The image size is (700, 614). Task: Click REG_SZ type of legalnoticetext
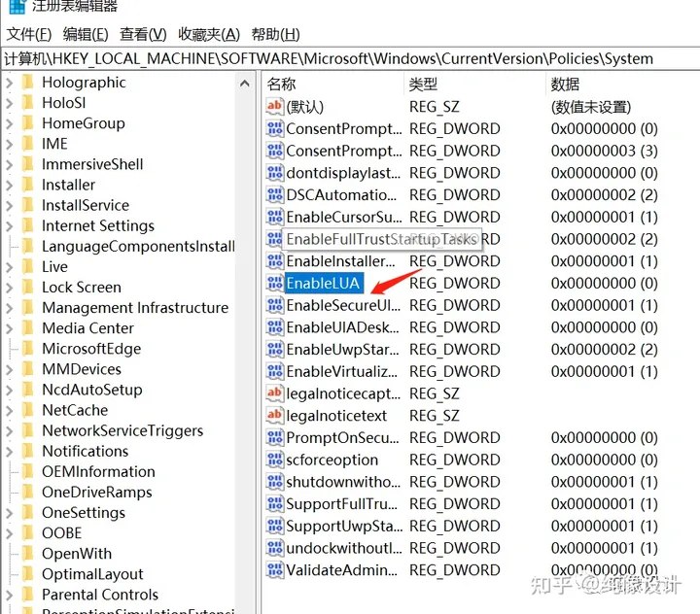(x=435, y=416)
